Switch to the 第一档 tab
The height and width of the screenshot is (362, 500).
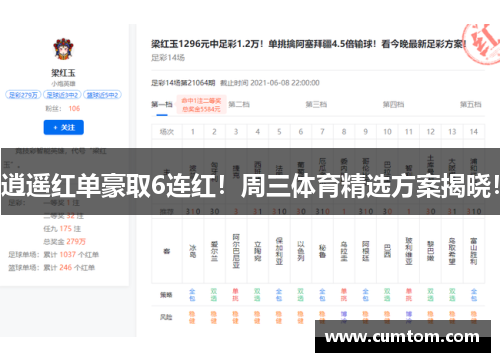tap(162, 104)
